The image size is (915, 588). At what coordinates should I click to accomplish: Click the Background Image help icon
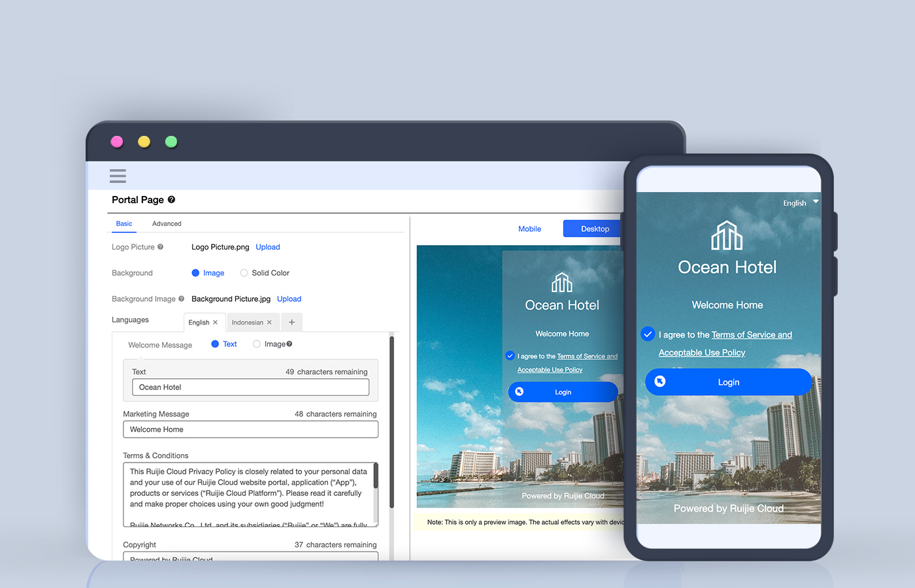(181, 299)
